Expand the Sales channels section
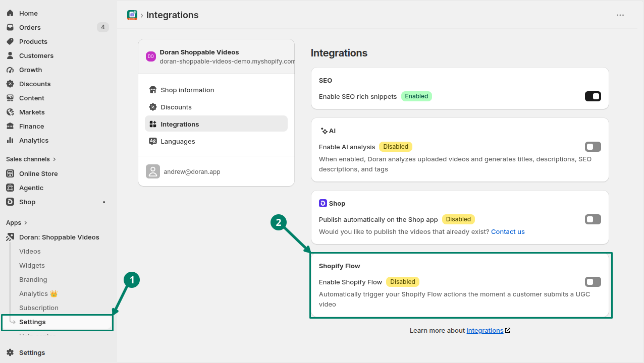 (31, 159)
